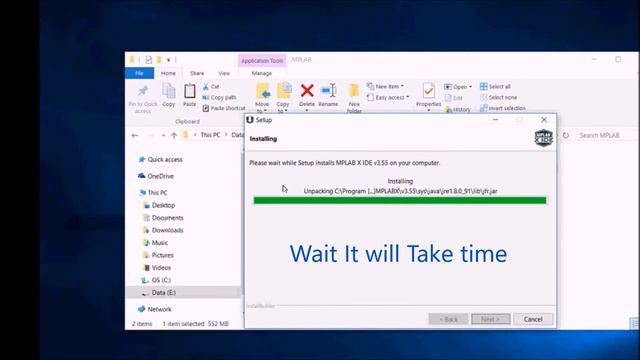Click the Next button in Setup

click(x=491, y=319)
